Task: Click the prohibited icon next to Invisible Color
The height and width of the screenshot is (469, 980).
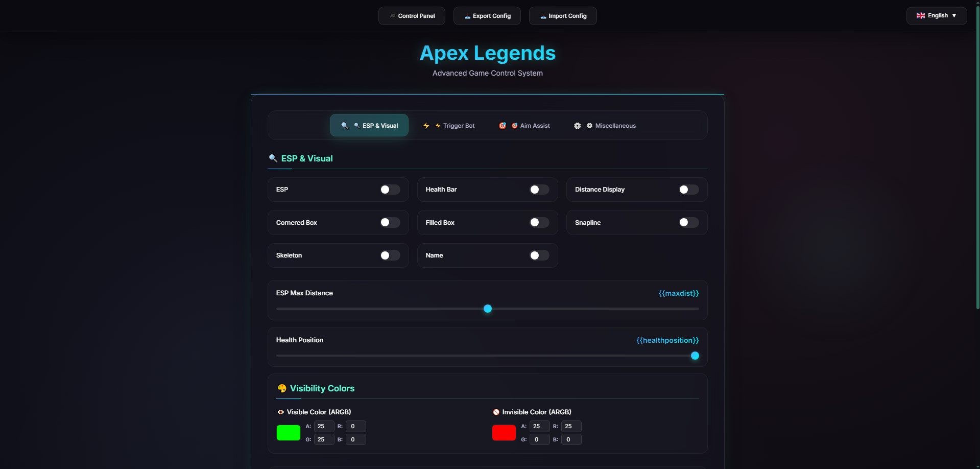Action: tap(496, 412)
